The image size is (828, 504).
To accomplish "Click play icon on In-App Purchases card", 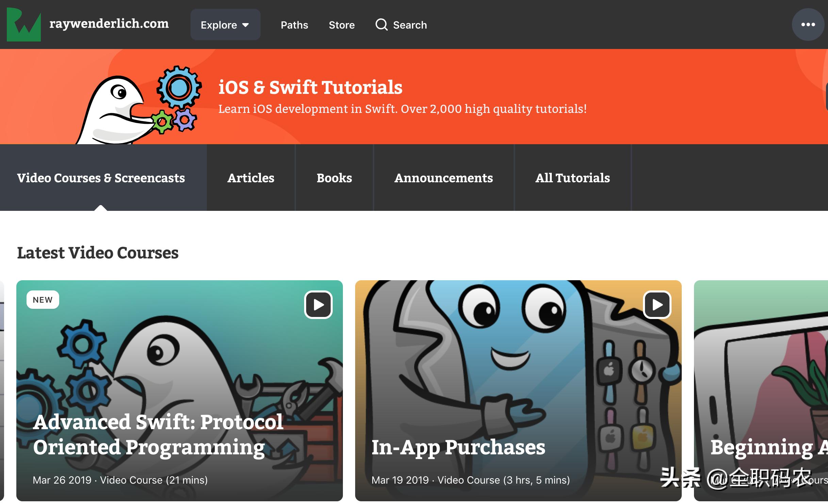I will point(657,305).
